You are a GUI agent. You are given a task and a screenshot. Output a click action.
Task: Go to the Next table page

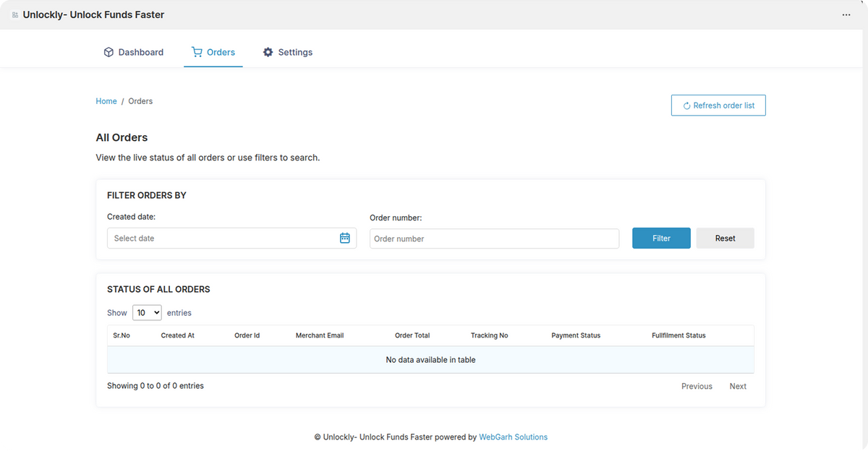pyautogui.click(x=738, y=386)
